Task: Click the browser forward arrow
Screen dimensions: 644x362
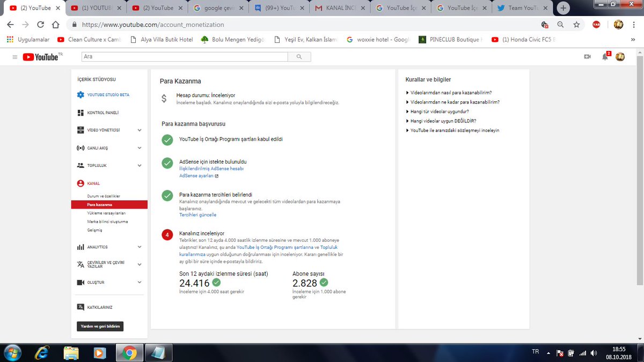Action: pyautogui.click(x=25, y=25)
